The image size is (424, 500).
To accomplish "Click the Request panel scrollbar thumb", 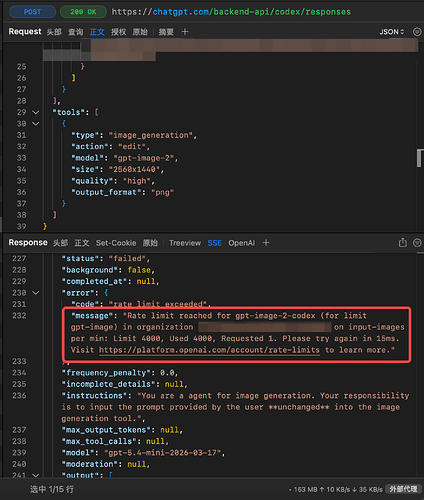I will (419, 158).
